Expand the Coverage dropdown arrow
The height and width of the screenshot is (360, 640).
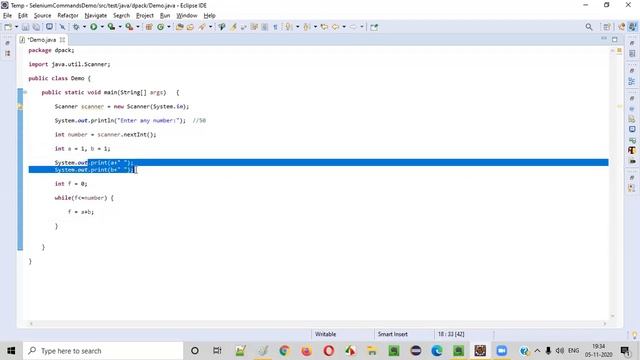120,27
